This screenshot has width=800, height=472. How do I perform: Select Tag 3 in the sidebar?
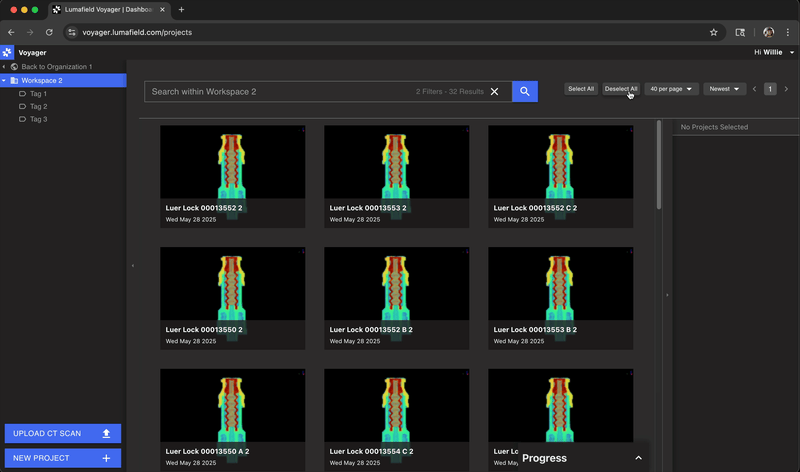click(38, 119)
